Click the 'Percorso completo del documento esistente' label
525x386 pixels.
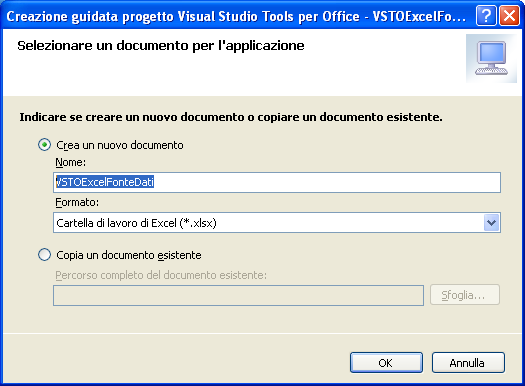161,275
